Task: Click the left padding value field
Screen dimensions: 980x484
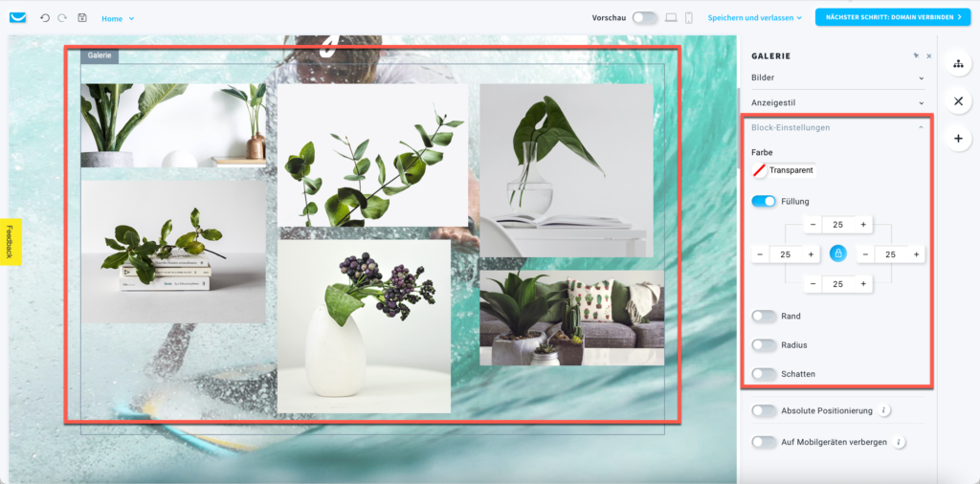Action: point(785,254)
